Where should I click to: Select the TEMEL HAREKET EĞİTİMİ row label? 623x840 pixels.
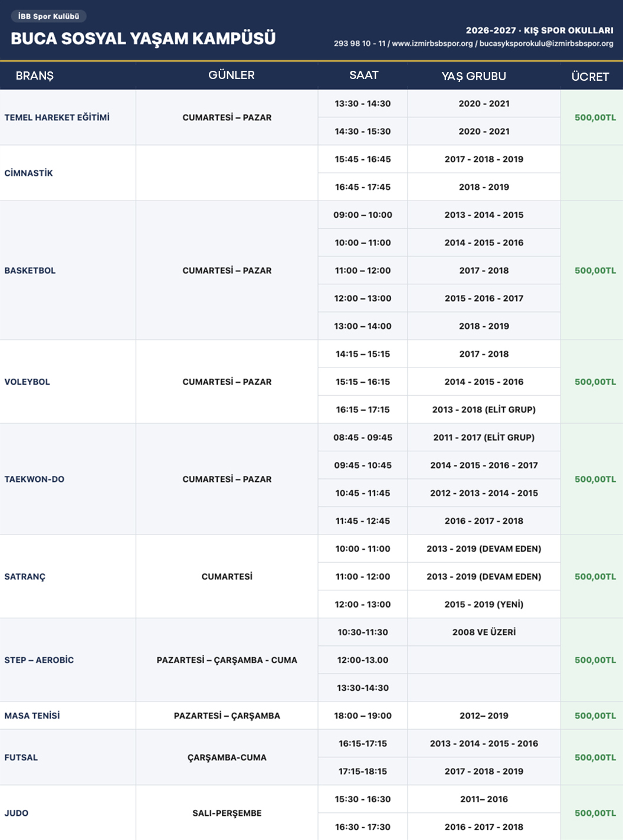[57, 117]
